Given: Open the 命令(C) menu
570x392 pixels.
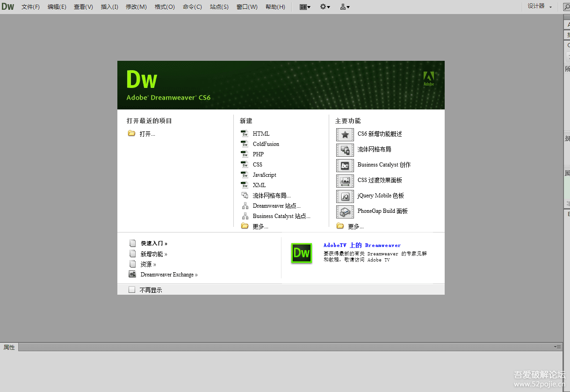Looking at the screenshot, I should click(193, 7).
